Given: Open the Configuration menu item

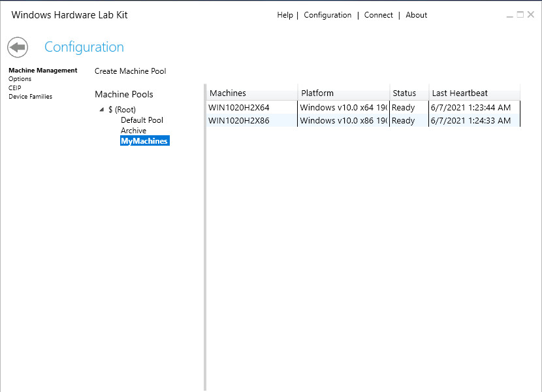Looking at the screenshot, I should coord(327,15).
